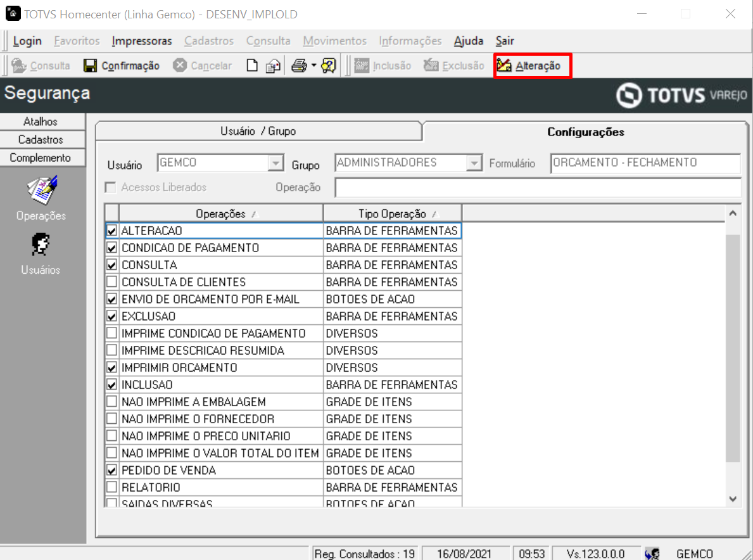This screenshot has height=560, width=753.
Task: Click the status bar user connection icon
Action: coord(652,554)
